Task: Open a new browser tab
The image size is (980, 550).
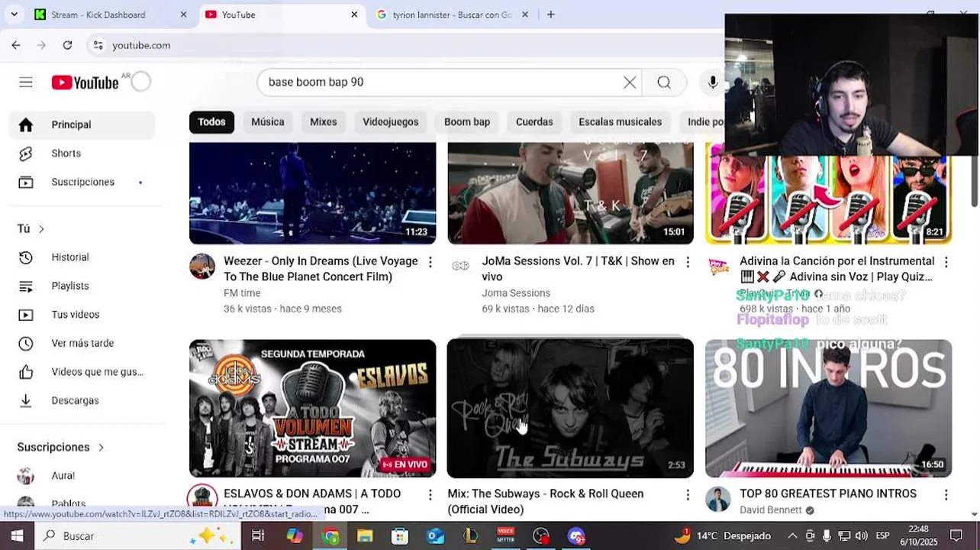Action: pyautogui.click(x=551, y=15)
